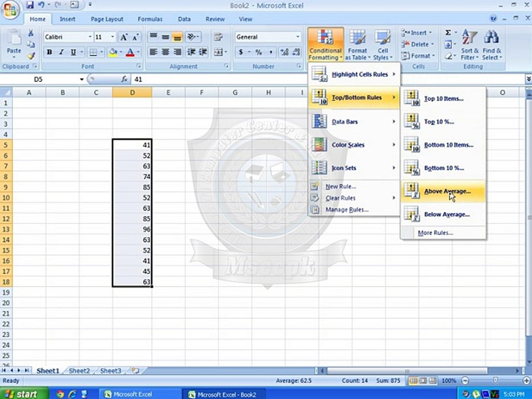Open Data Bars submenu
The width and height of the screenshot is (532, 399).
point(354,121)
